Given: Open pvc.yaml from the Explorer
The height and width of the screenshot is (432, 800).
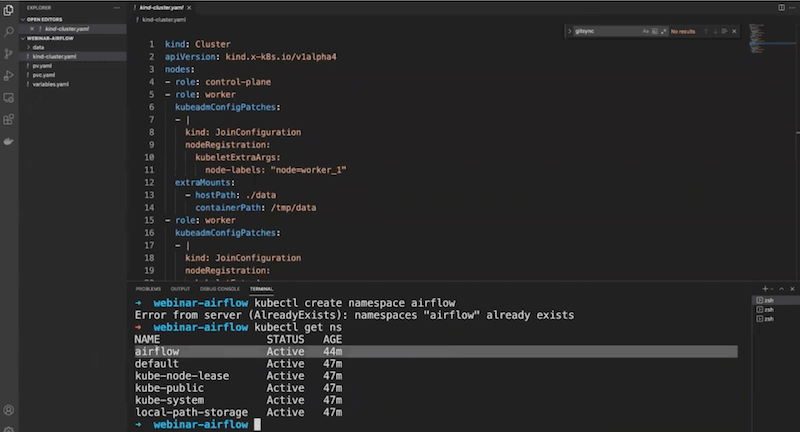Looking at the screenshot, I should click(x=42, y=75).
